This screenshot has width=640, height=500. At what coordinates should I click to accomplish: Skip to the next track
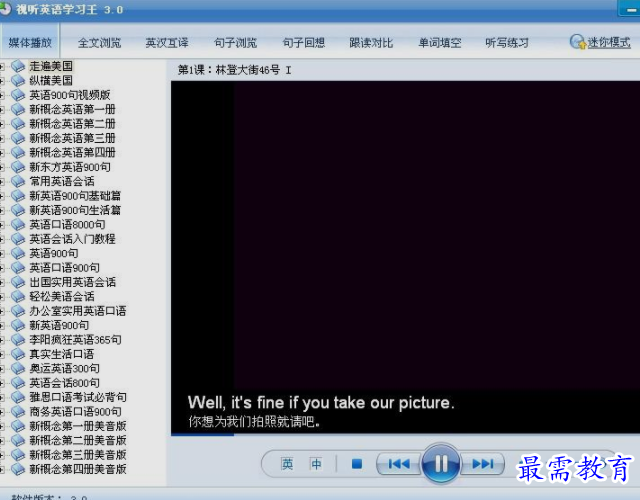click(483, 464)
